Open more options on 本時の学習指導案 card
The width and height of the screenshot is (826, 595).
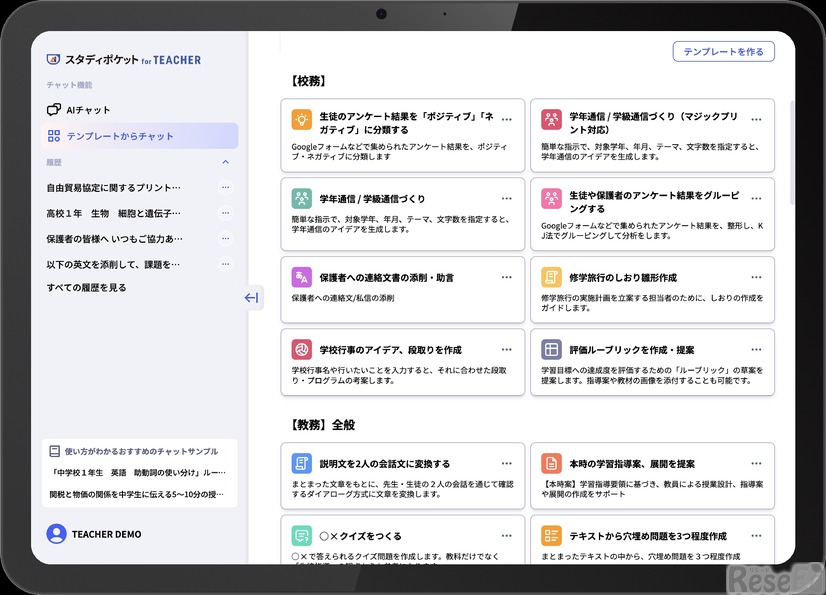756,464
